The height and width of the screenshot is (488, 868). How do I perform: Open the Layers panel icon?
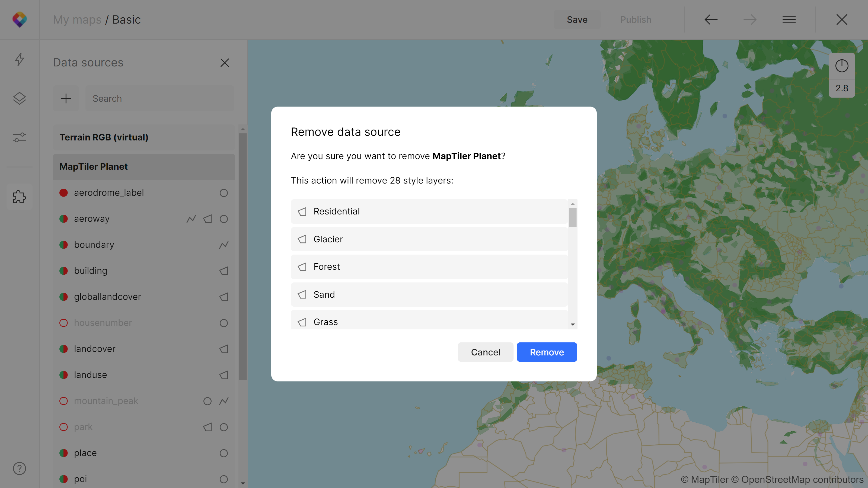click(20, 98)
